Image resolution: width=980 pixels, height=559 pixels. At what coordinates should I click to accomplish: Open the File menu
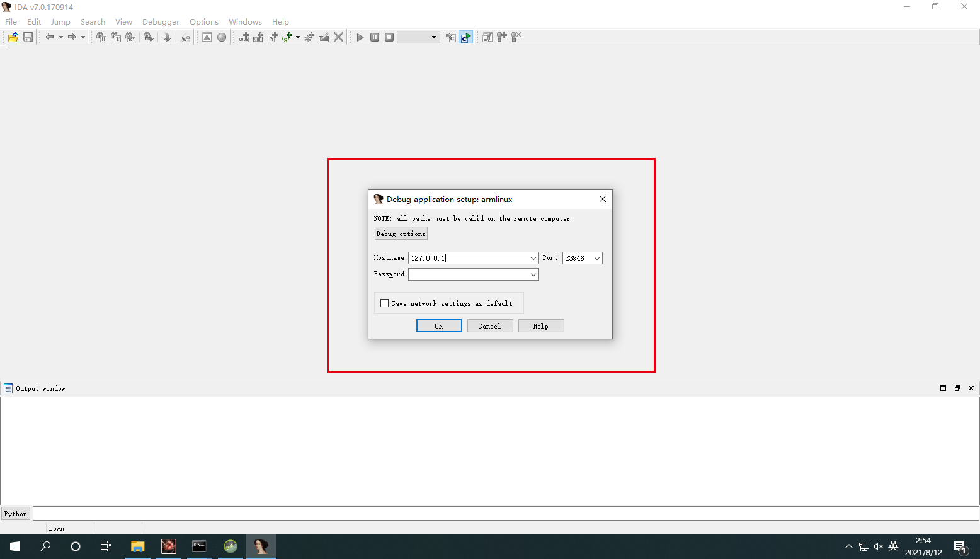click(x=11, y=21)
